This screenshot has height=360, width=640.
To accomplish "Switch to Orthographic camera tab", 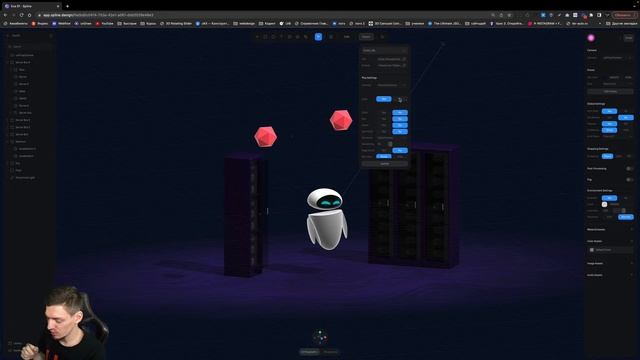I will tap(309, 352).
